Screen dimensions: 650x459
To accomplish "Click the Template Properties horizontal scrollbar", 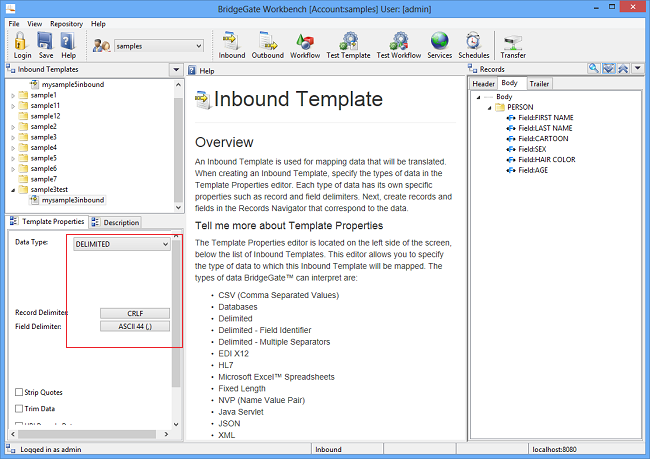I will [89, 434].
